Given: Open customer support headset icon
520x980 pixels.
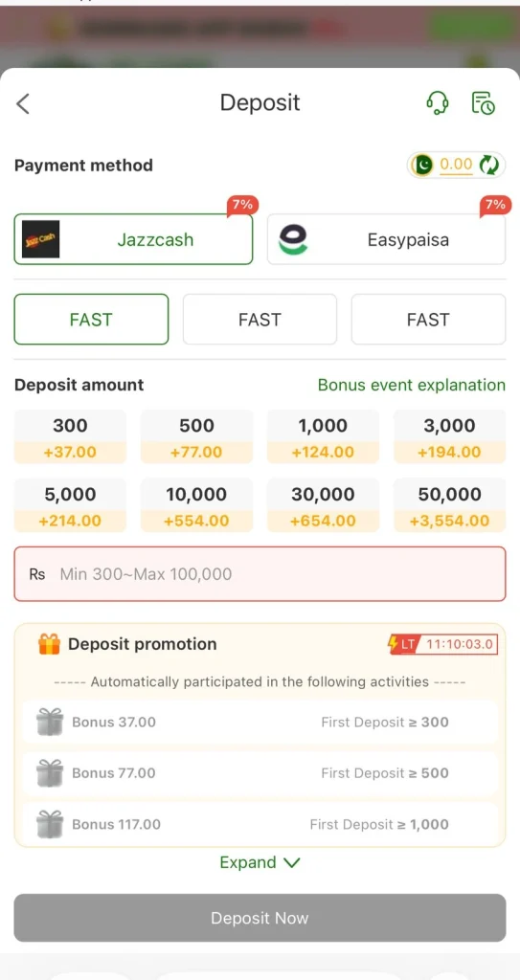Looking at the screenshot, I should click(437, 102).
